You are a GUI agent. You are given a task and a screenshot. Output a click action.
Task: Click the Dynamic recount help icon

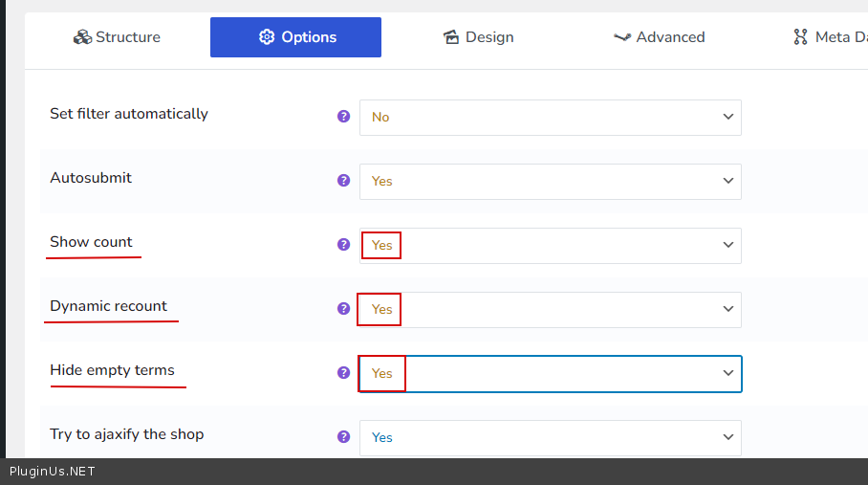pos(344,309)
